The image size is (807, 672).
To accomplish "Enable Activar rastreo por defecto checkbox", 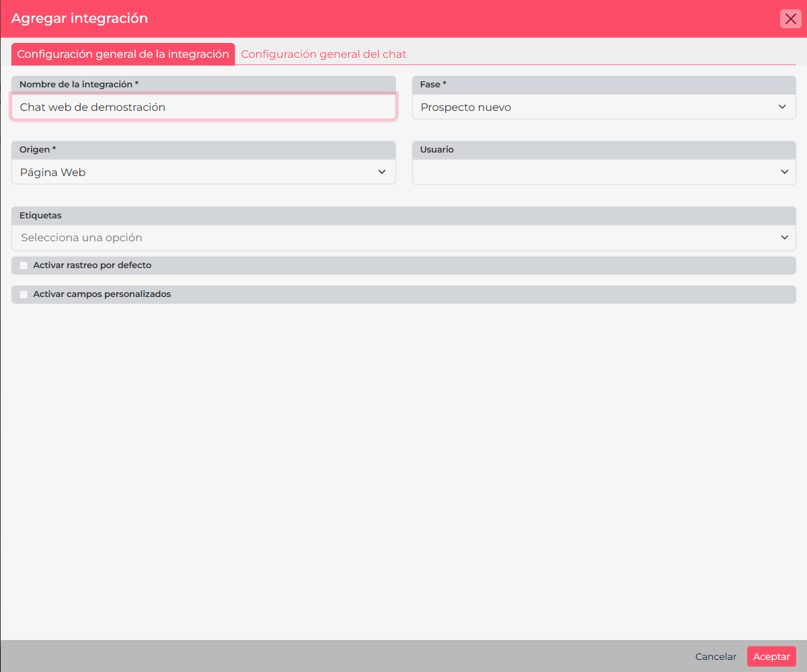I will [x=24, y=265].
